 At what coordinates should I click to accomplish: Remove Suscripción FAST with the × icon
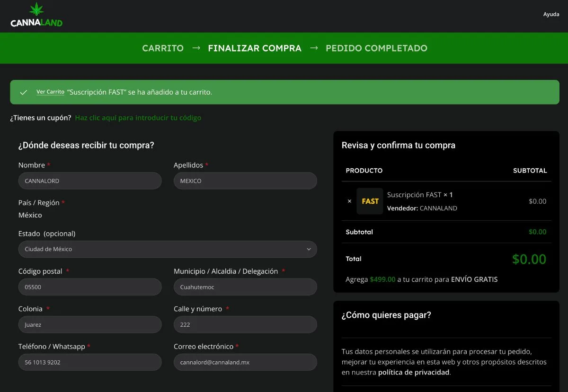[x=349, y=201]
